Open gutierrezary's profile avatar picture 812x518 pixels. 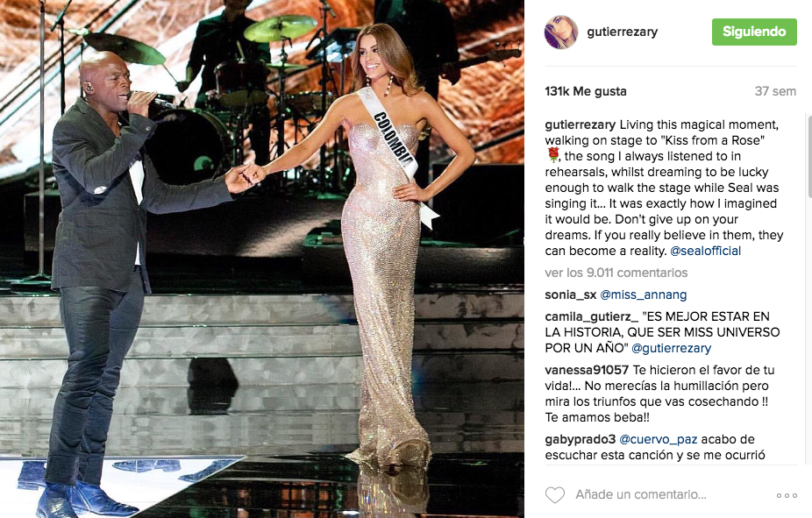[561, 32]
